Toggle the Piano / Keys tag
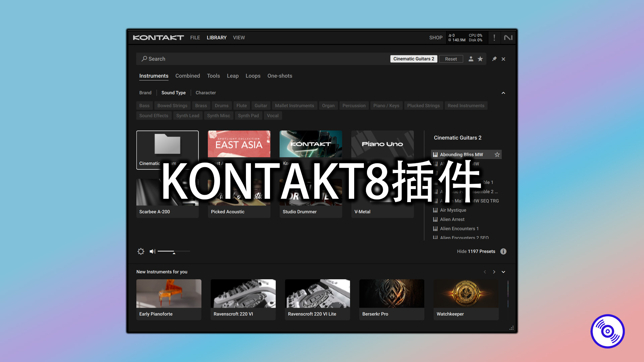The image size is (644, 362). [386, 106]
